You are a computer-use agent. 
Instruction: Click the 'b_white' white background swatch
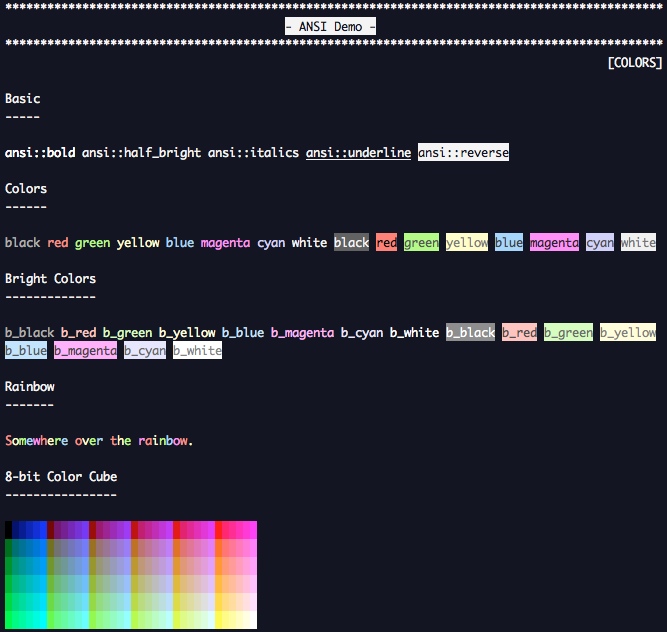(197, 350)
